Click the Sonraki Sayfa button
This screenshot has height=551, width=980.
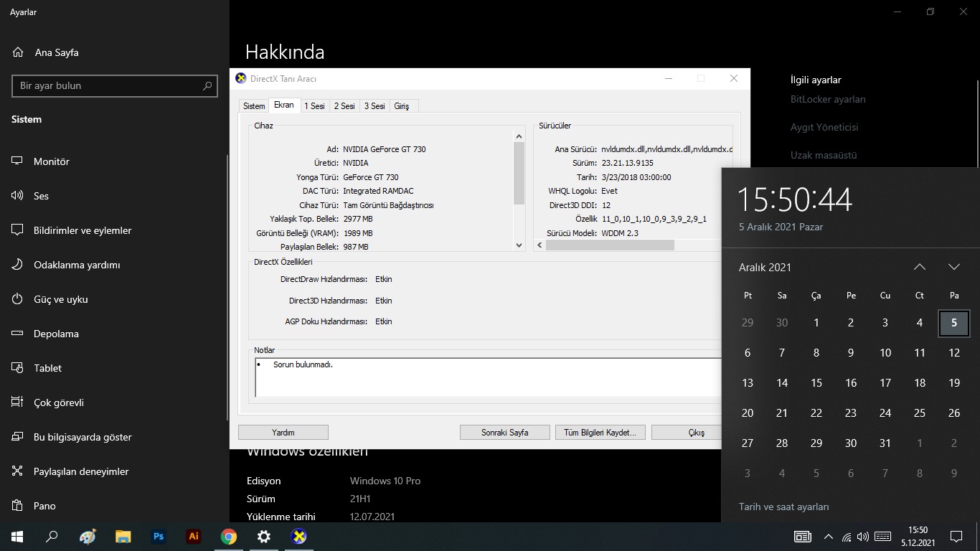click(x=505, y=433)
